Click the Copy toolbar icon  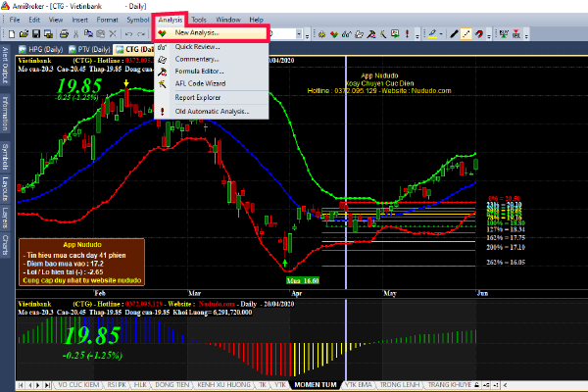click(x=88, y=34)
